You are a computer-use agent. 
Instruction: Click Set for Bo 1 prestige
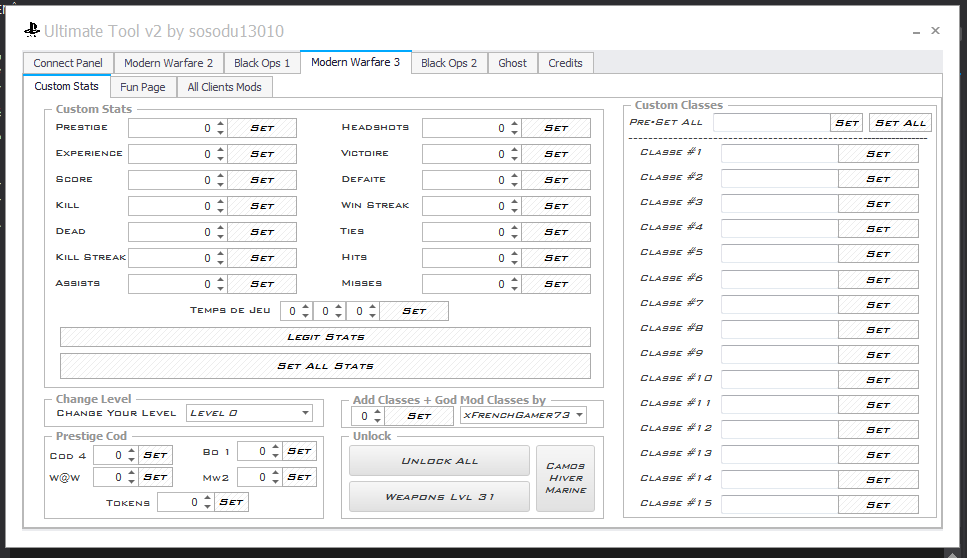pyautogui.click(x=299, y=451)
